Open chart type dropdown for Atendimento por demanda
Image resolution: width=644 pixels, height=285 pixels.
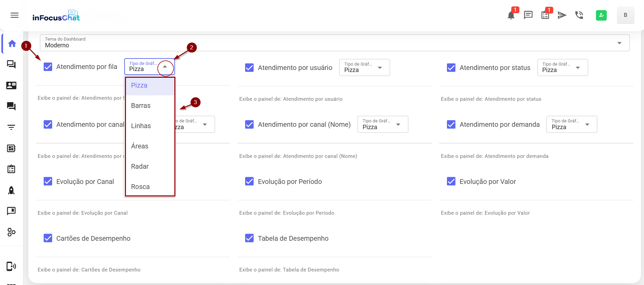(572, 124)
